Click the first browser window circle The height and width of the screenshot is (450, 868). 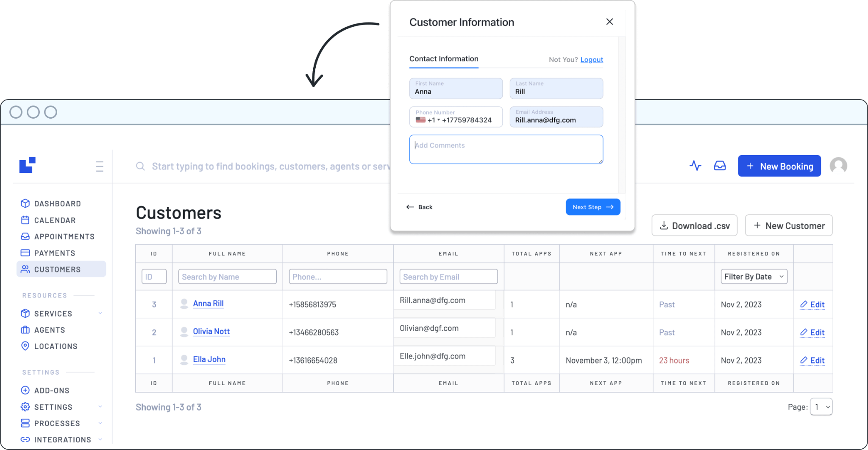(x=16, y=112)
